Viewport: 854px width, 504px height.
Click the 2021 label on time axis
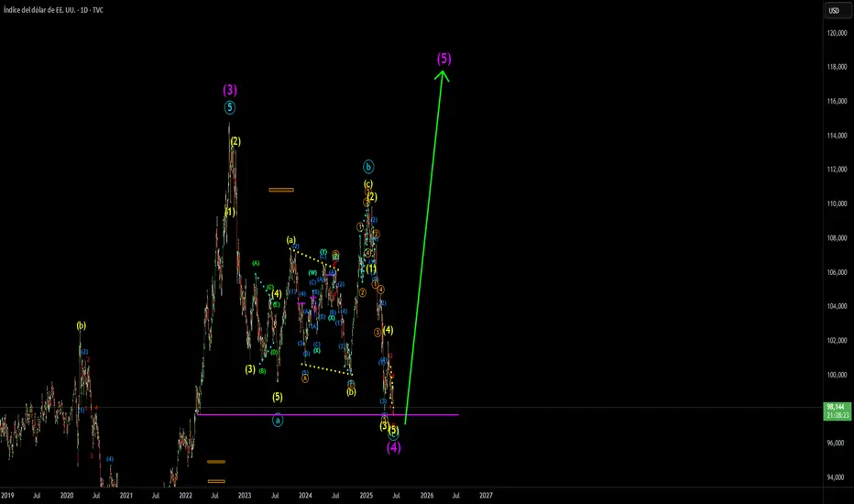[126, 495]
